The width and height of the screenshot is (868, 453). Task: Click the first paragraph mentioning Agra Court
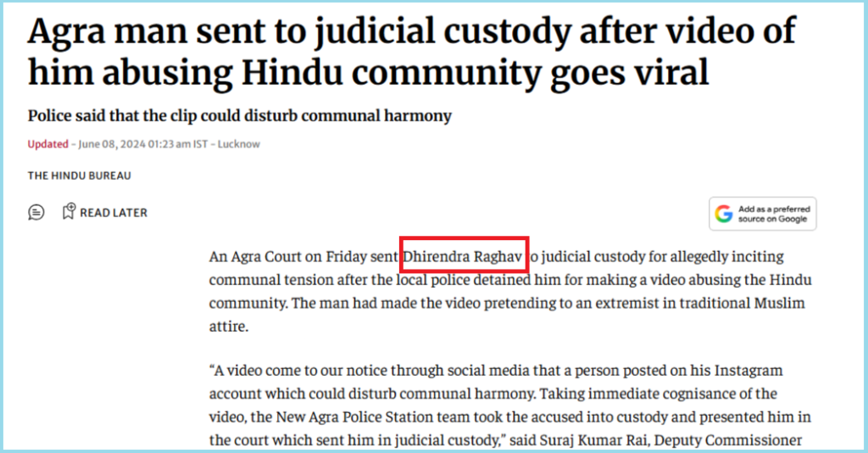point(509,291)
